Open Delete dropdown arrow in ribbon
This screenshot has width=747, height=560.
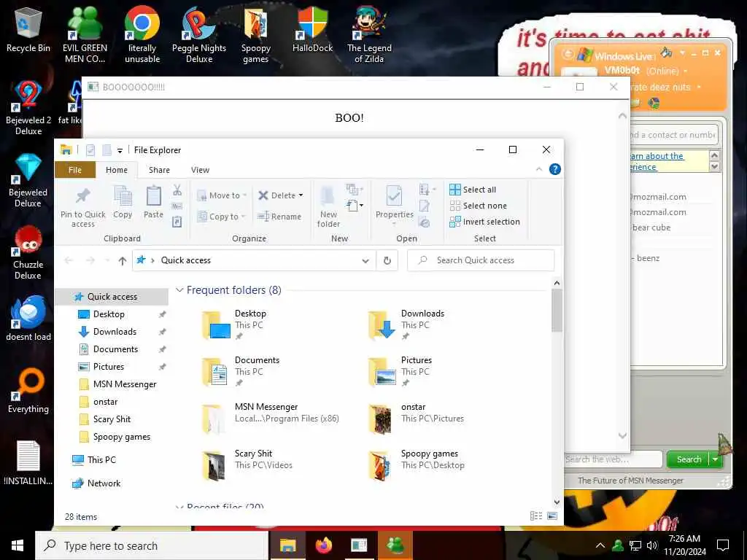click(301, 195)
